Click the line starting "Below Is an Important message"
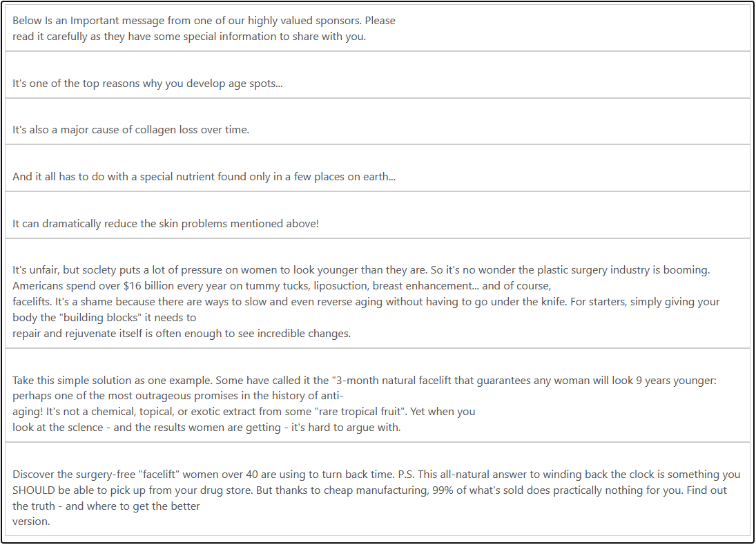 (x=204, y=21)
